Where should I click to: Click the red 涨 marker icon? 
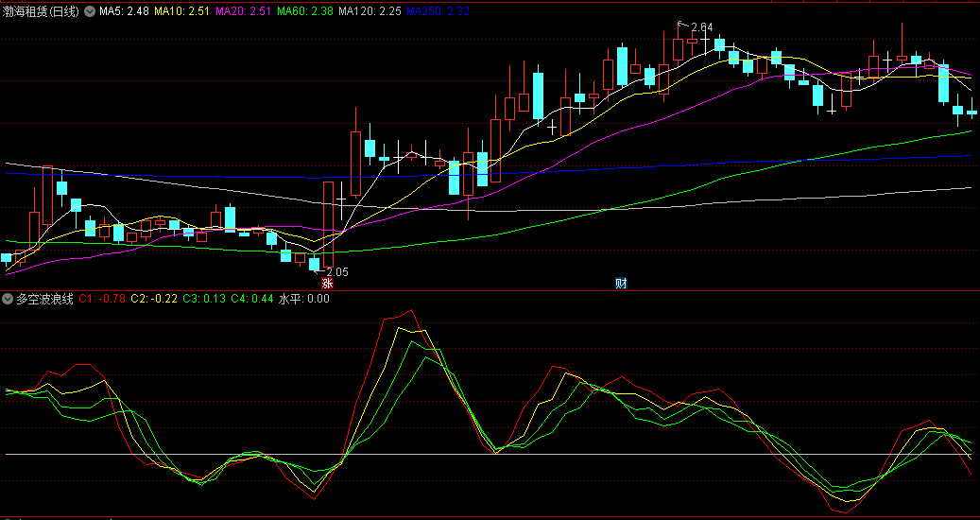tap(328, 283)
